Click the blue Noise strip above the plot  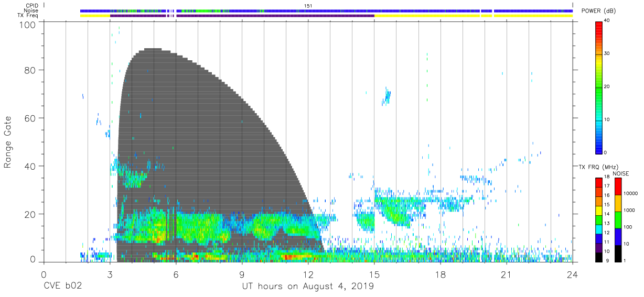[326, 10]
